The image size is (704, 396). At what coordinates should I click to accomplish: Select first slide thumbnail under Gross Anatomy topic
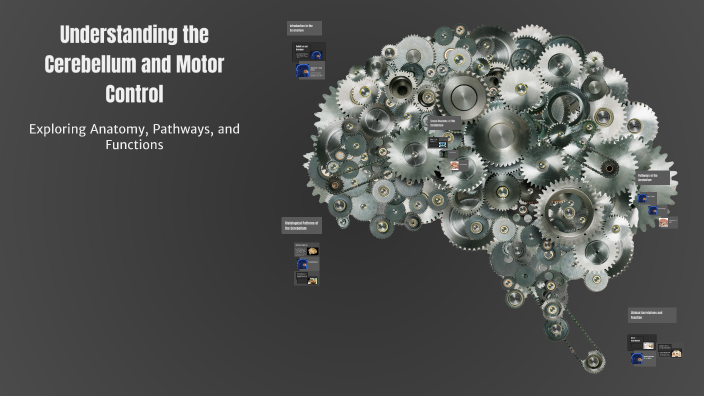(x=438, y=143)
